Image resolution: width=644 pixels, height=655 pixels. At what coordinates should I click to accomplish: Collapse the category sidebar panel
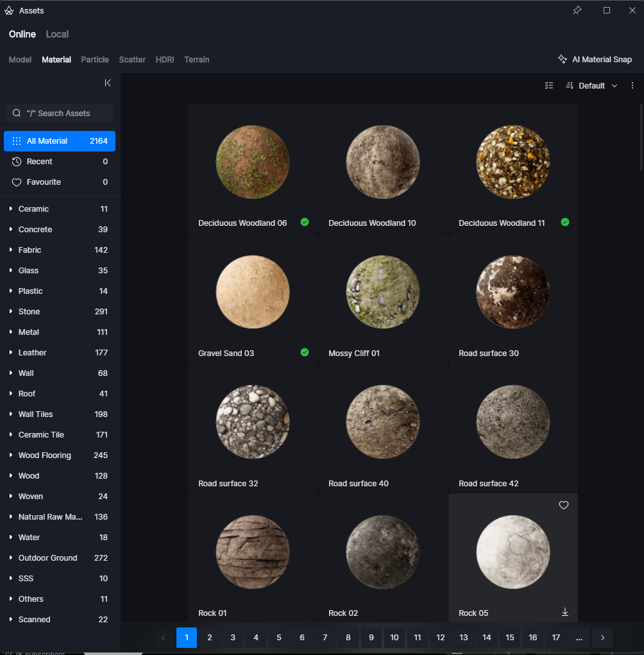pos(108,83)
